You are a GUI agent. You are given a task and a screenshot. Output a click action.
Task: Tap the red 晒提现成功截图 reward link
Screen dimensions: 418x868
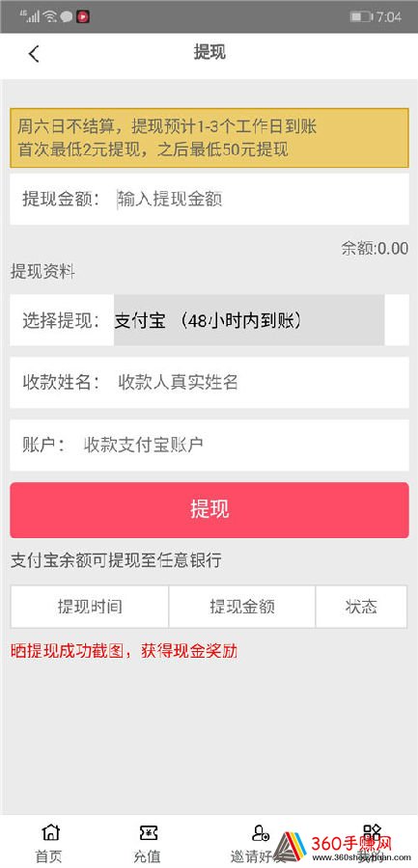125,651
